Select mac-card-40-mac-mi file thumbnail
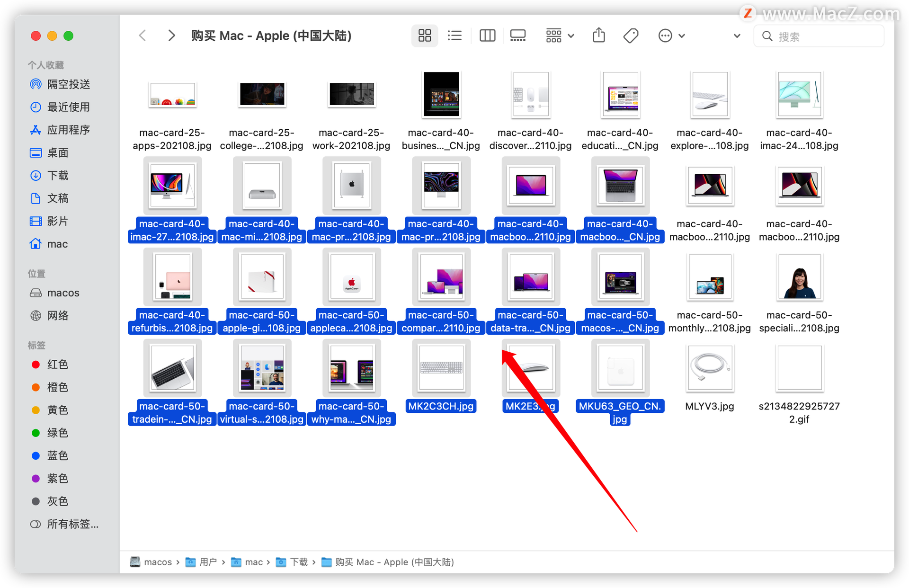The image size is (909, 588). point(262,186)
